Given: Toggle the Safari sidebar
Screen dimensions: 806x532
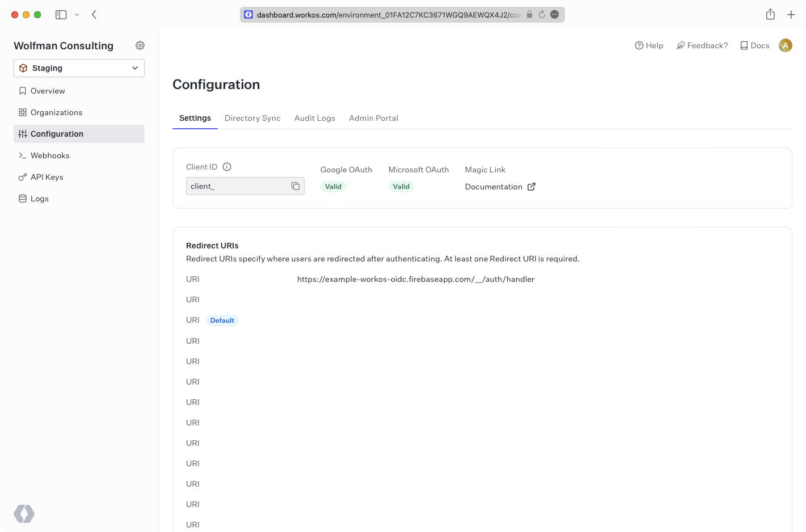Looking at the screenshot, I should [61, 15].
